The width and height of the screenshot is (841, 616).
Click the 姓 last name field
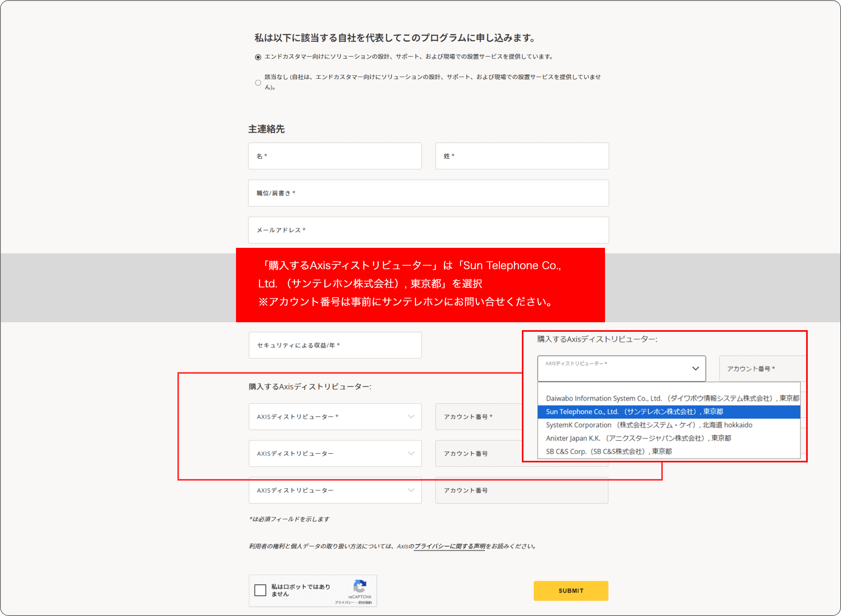pos(522,156)
